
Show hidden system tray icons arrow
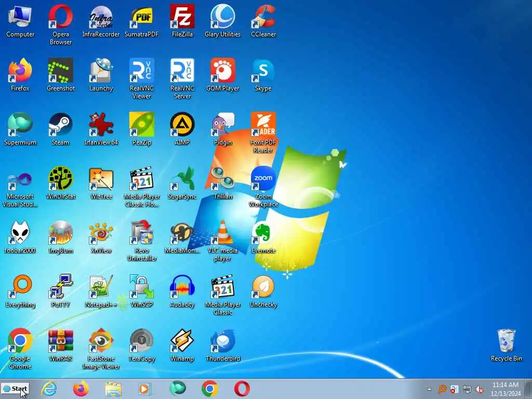coord(429,389)
